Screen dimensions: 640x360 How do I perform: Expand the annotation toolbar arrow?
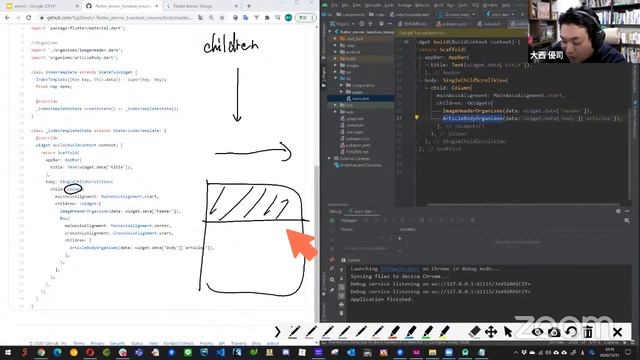point(278,332)
